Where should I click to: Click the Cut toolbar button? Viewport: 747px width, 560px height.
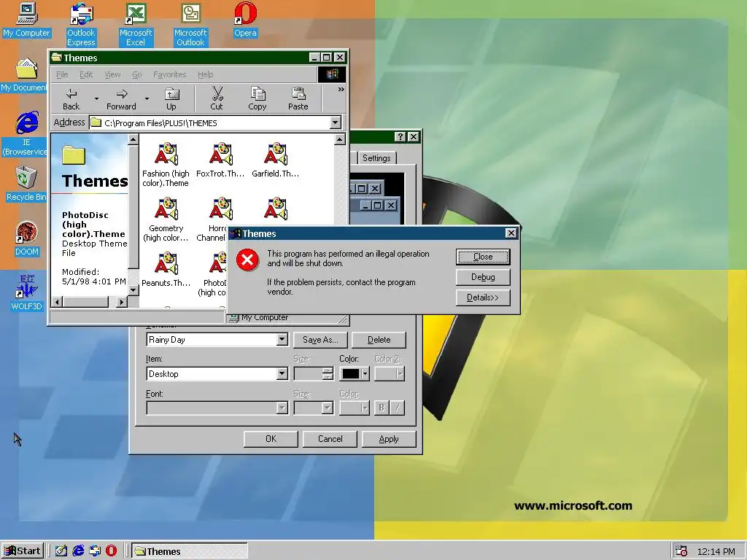(x=217, y=99)
